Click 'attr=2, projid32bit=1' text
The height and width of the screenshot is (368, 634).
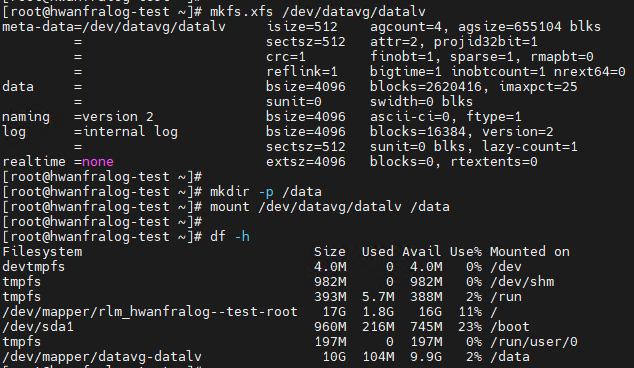click(x=454, y=42)
